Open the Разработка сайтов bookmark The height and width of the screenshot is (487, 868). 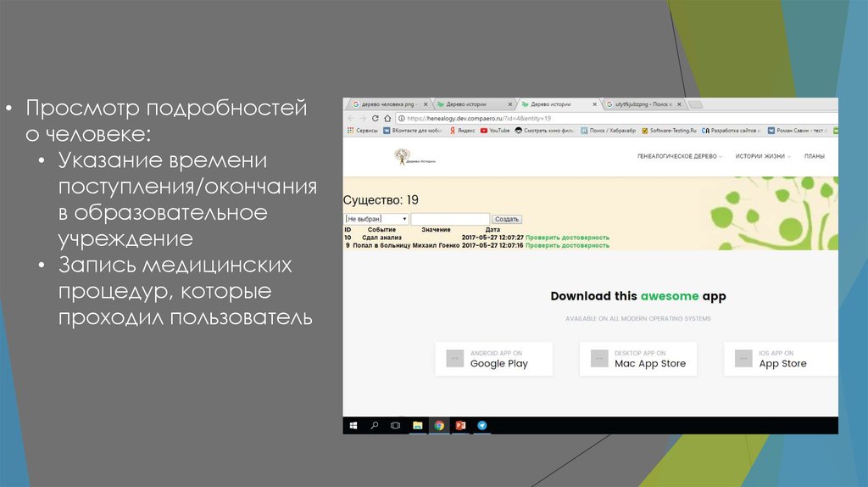click(732, 131)
